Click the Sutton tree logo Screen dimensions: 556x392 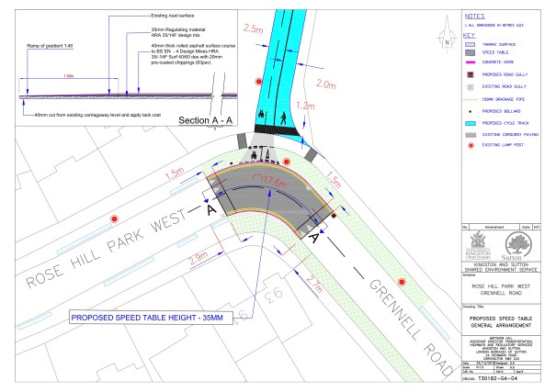point(518,245)
